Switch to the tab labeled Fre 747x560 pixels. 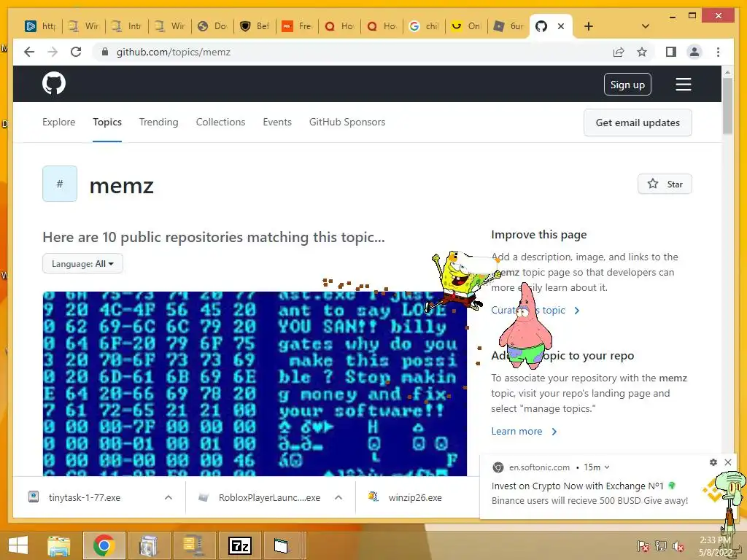click(296, 26)
